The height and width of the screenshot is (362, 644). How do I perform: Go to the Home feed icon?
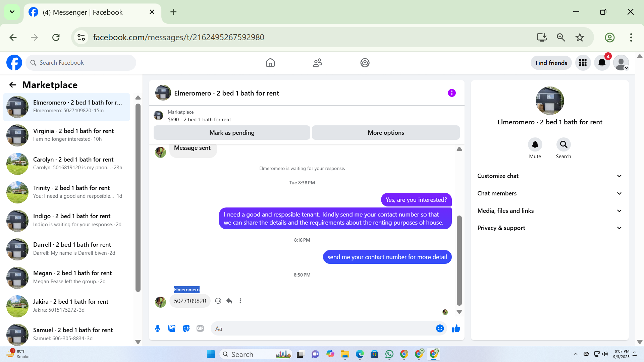[270, 63]
